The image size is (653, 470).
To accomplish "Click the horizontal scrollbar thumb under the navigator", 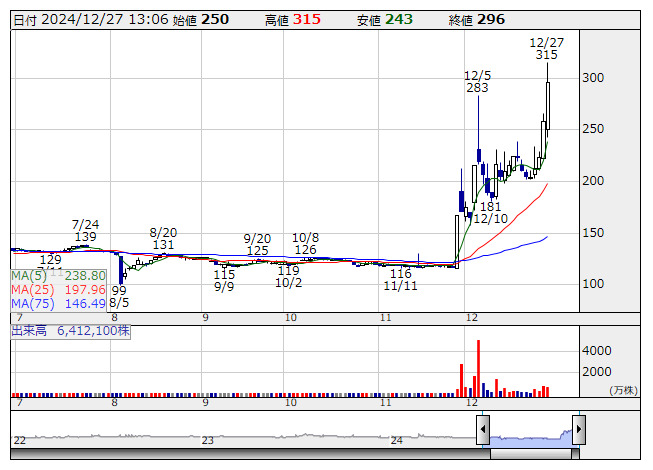I will tap(530, 453).
